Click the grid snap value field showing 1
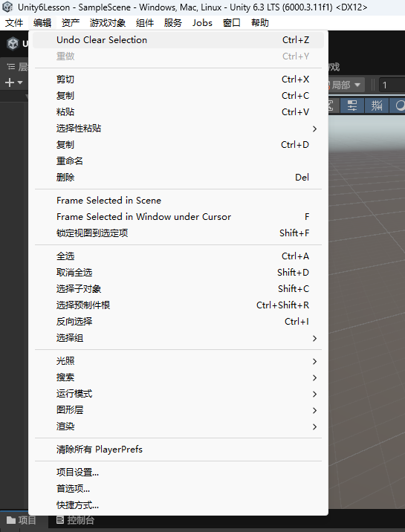The width and height of the screenshot is (405, 532). (392, 85)
